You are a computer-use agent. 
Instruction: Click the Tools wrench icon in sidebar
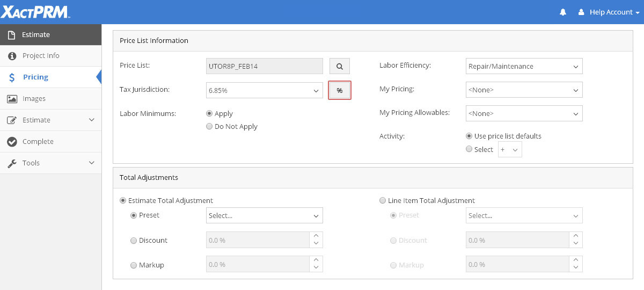coord(12,163)
